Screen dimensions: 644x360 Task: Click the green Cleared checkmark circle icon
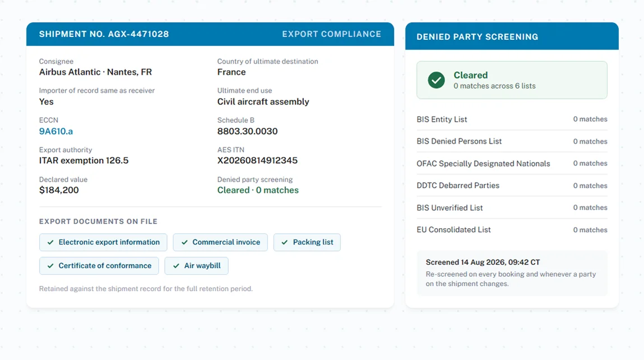pos(436,80)
